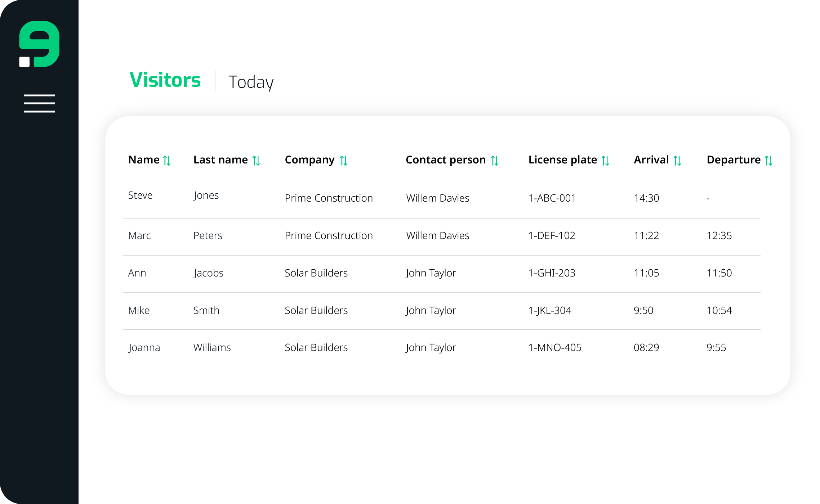Sort by Last name column arrows
The height and width of the screenshot is (504, 820).
point(256,160)
